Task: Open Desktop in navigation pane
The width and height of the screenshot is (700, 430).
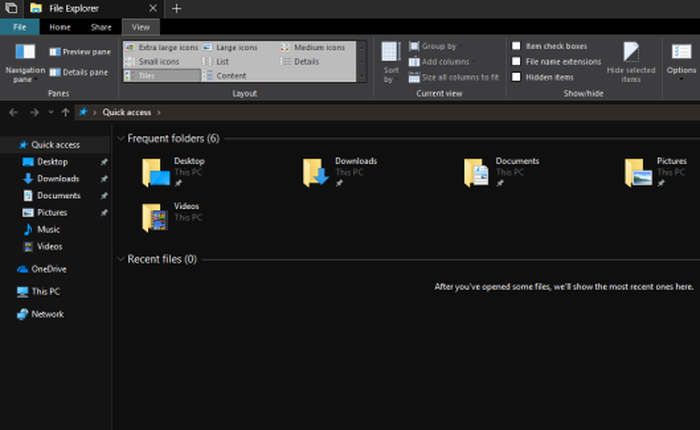Action: 52,162
